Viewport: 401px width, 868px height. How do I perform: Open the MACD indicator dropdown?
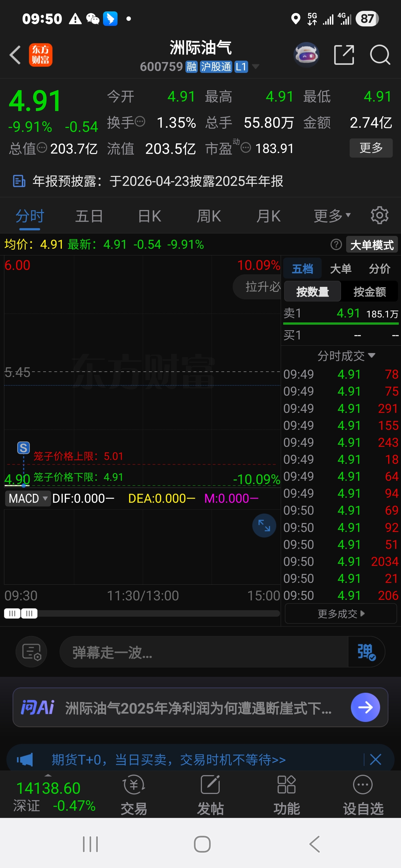tap(28, 498)
